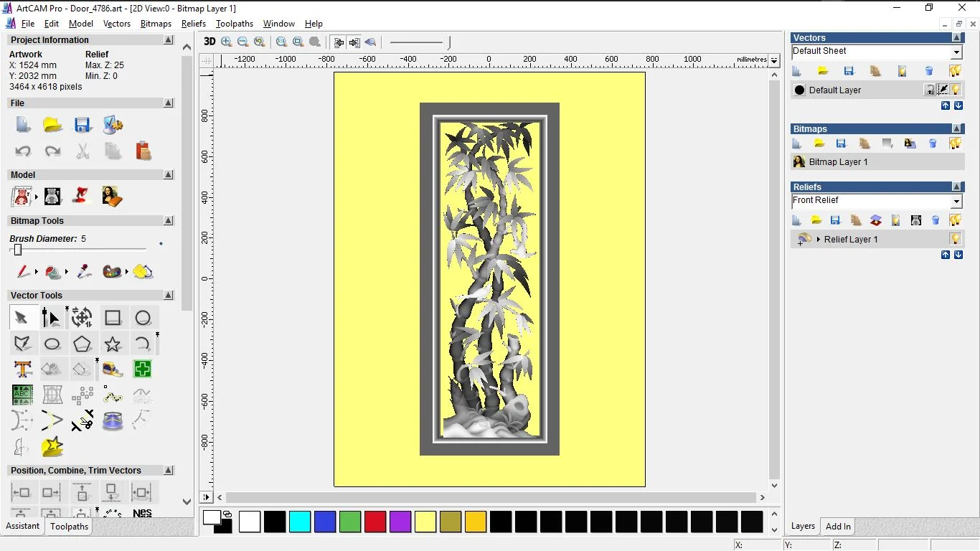Image resolution: width=980 pixels, height=551 pixels.
Task: Open the Add In tab
Action: pyautogui.click(x=838, y=526)
